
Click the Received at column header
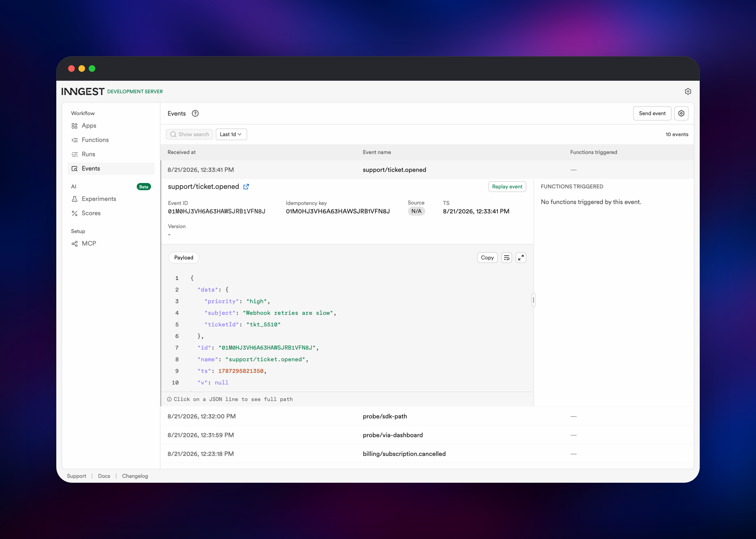[x=182, y=152]
